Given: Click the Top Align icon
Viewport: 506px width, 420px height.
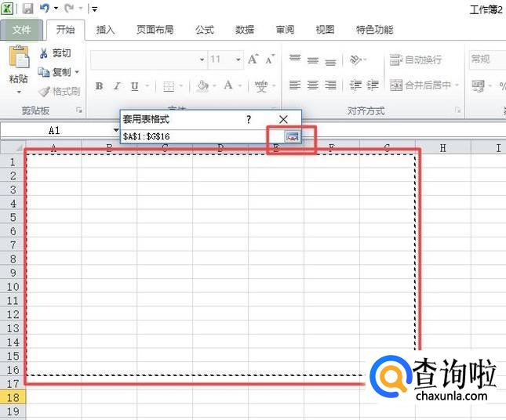Looking at the screenshot, I should (295, 60).
